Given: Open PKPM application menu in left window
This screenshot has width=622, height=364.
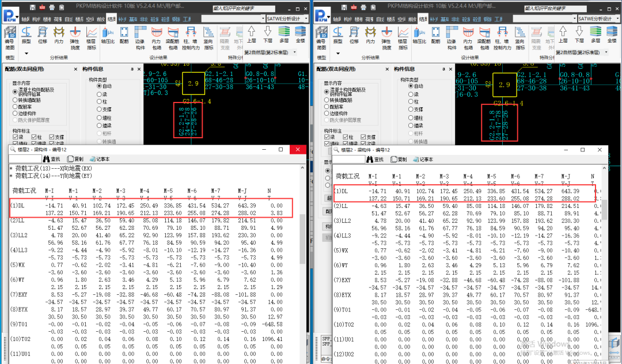Looking at the screenshot, I should coord(10,16).
